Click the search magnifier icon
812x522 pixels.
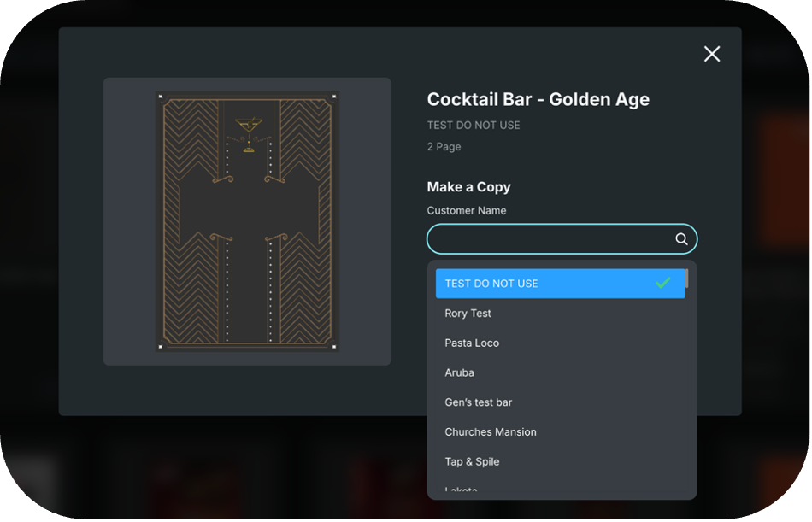[681, 238]
